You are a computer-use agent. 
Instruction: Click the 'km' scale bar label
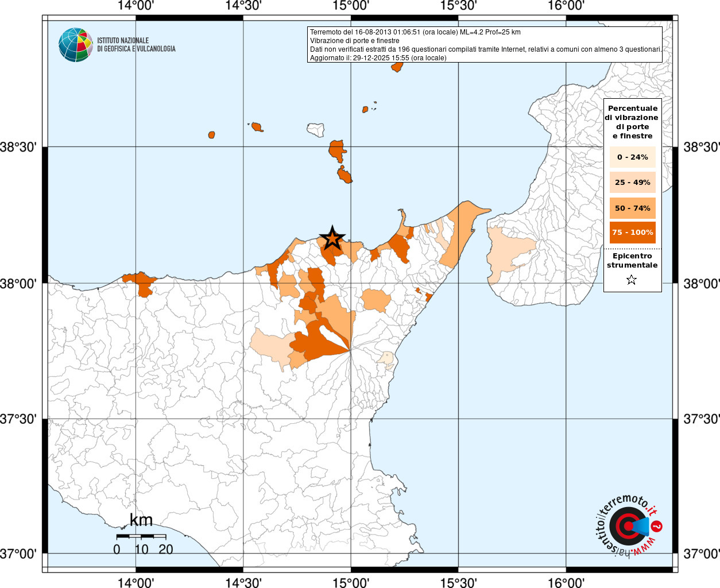[x=141, y=520]
